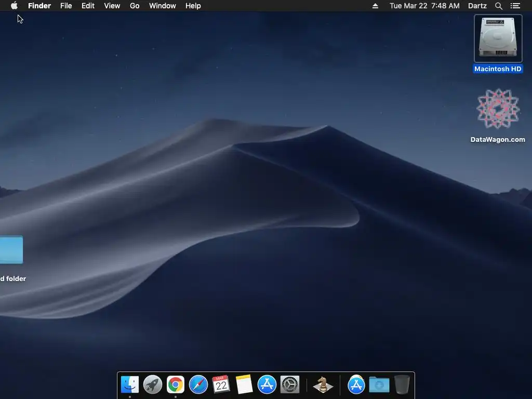The height and width of the screenshot is (399, 532).
Task: Open the File menu
Action: 66,6
